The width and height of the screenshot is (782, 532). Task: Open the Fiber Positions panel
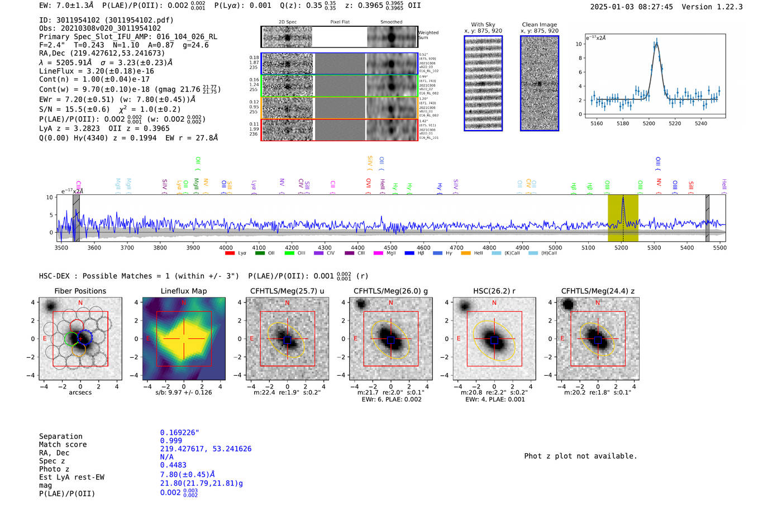(x=80, y=339)
